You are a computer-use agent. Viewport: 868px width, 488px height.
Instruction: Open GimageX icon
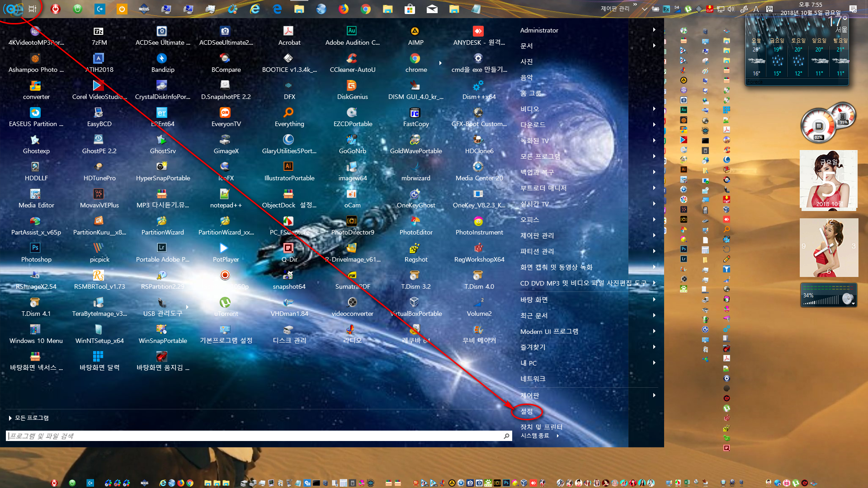click(226, 145)
